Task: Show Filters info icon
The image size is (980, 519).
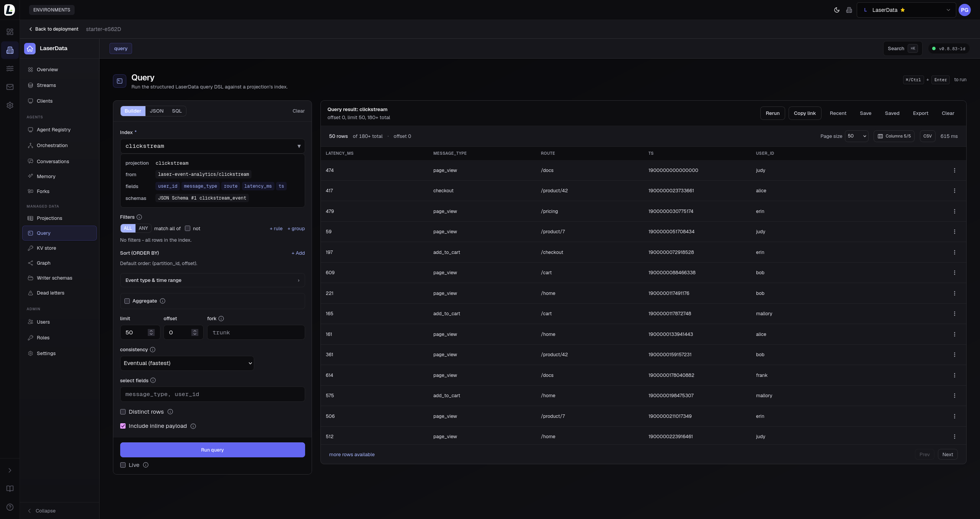Action: (139, 217)
